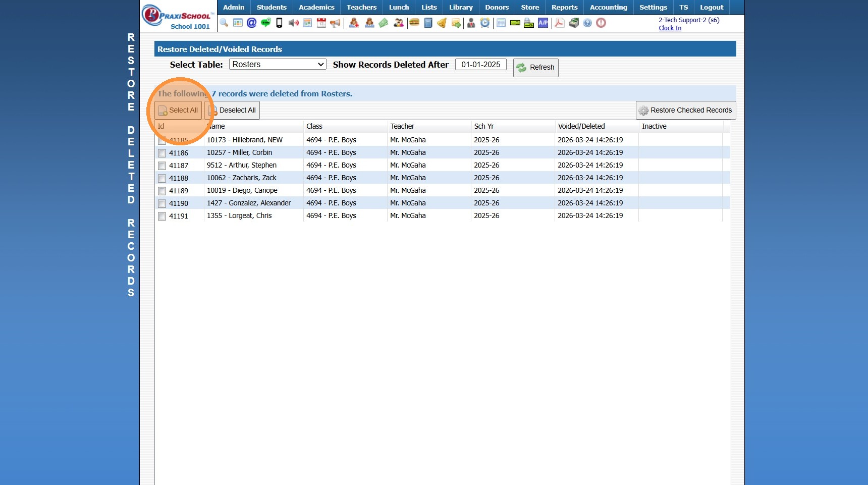Open the alarm clock icon
The width and height of the screenshot is (868, 485).
(484, 23)
